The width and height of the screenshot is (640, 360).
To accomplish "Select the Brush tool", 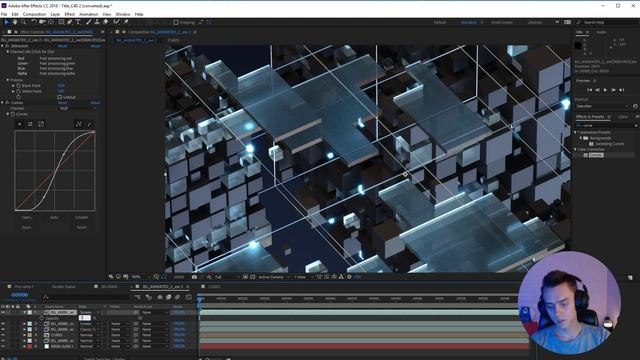I will coord(88,22).
